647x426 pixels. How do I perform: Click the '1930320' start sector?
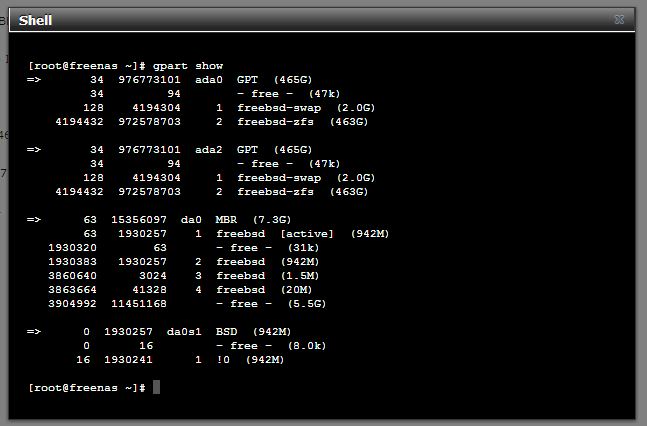(x=72, y=248)
